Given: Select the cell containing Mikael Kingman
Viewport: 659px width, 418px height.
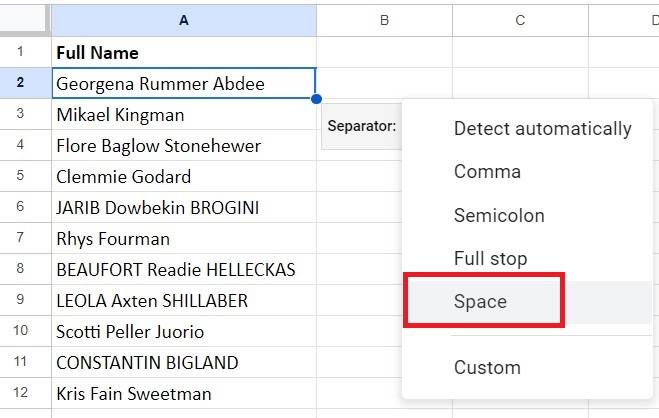Looking at the screenshot, I should (x=184, y=115).
